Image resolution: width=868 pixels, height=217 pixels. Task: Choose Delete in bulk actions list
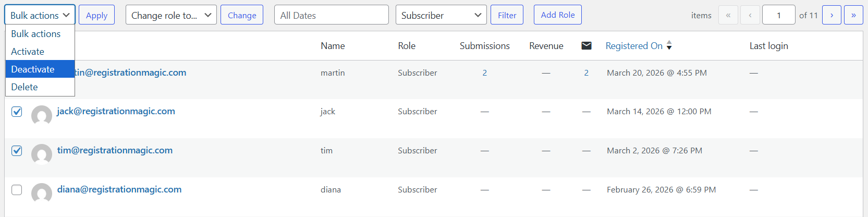(x=40, y=87)
